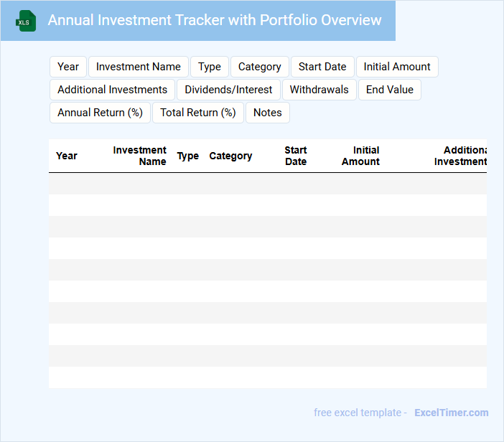Click the Annual Investment Tracker title
504x442 pixels.
click(215, 20)
